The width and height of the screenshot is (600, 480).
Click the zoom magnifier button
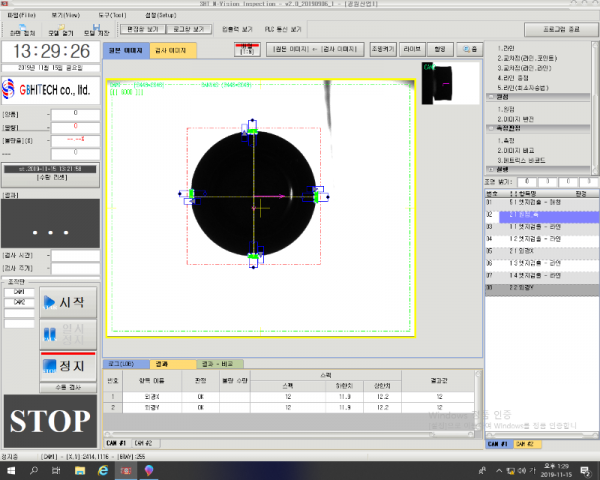[x=470, y=49]
